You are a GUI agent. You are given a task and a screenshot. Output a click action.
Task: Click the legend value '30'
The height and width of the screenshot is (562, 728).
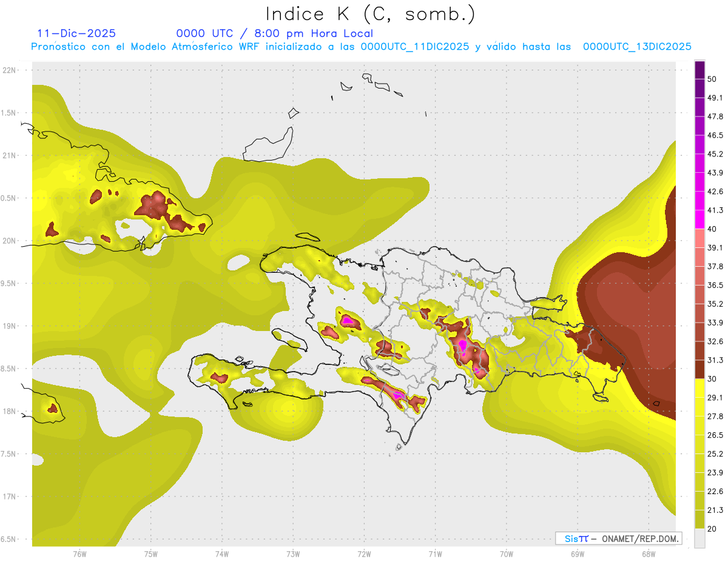pyautogui.click(x=712, y=379)
